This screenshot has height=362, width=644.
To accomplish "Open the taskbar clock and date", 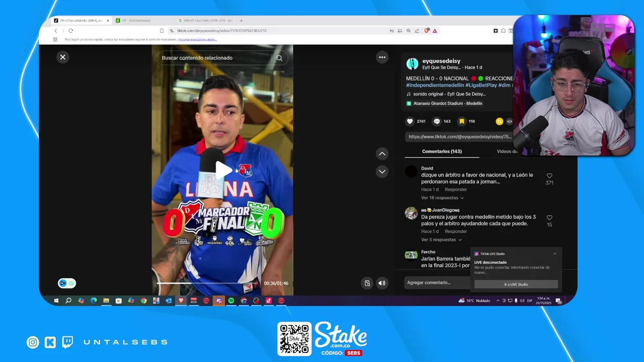I will 543,301.
